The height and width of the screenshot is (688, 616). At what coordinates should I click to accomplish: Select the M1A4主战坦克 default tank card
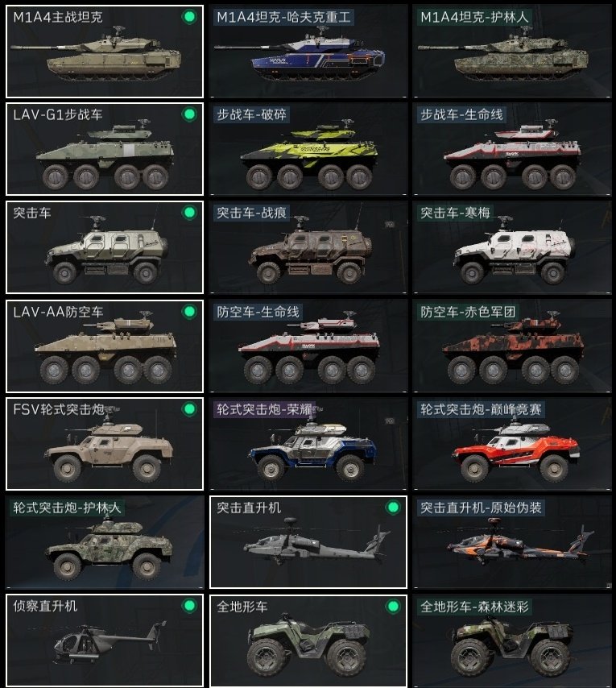(x=105, y=52)
